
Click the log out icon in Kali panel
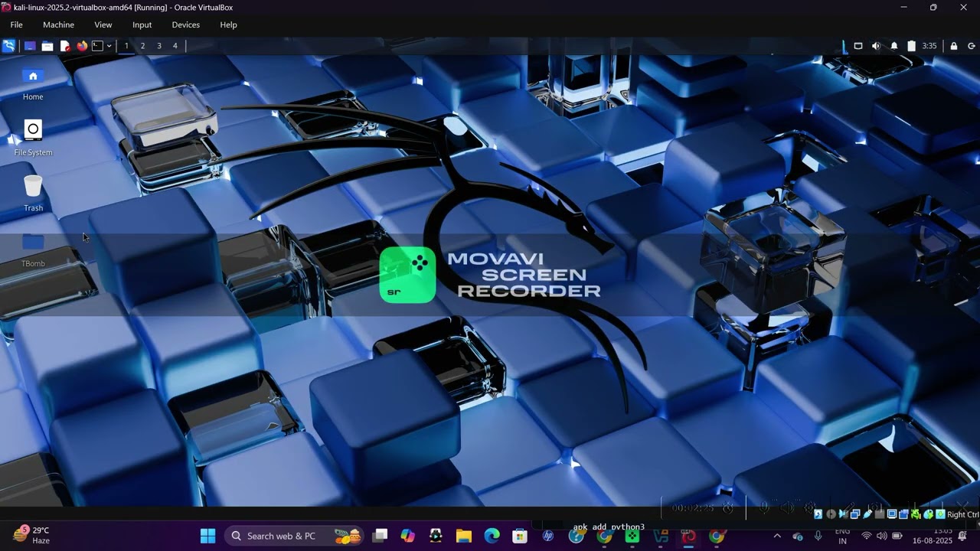(x=972, y=46)
